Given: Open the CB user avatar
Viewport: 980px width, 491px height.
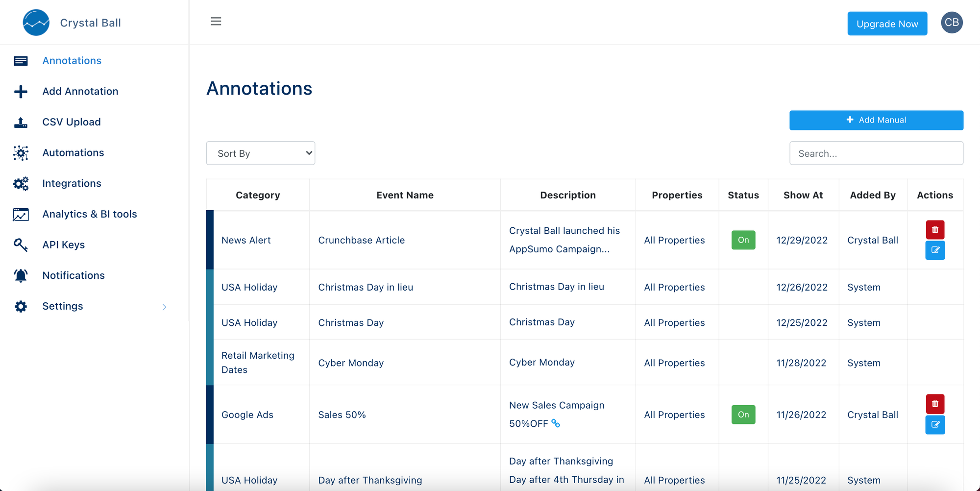Looking at the screenshot, I should pos(952,23).
